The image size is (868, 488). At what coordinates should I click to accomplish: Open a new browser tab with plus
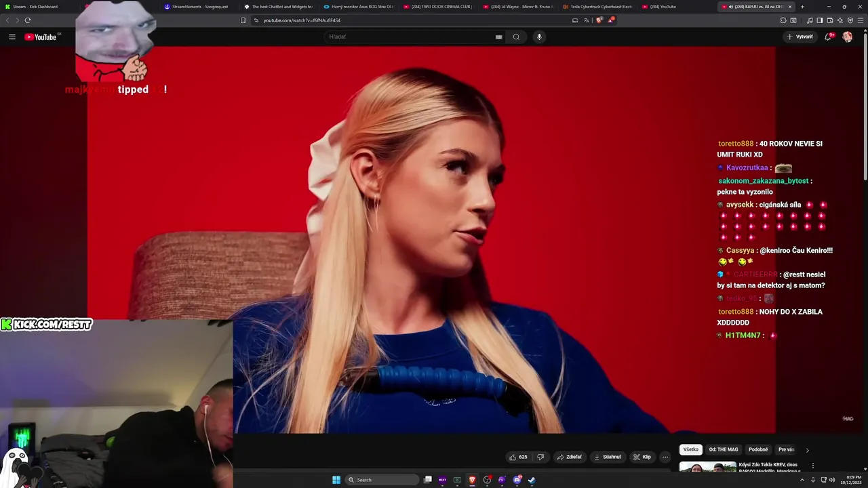click(802, 7)
